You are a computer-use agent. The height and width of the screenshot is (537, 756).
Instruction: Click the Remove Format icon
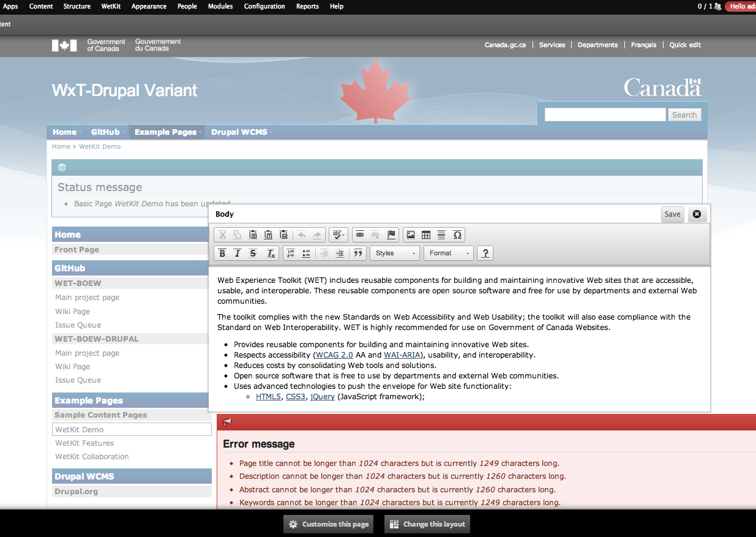coord(271,253)
